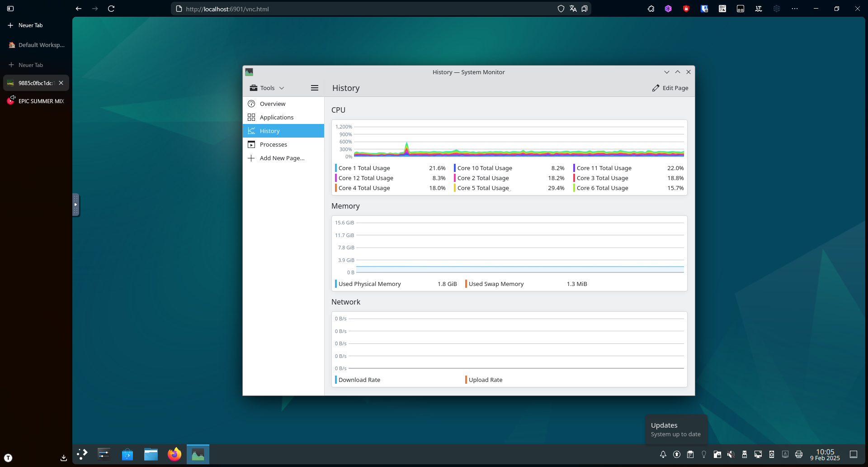
Task: Open System Settings from the taskbar
Action: tap(104, 454)
